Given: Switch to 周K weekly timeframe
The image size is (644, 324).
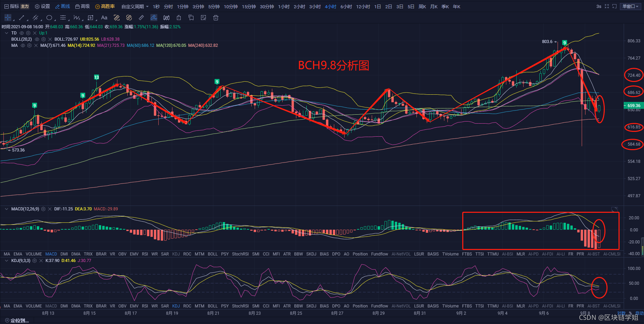Looking at the screenshot, I should point(422,7).
